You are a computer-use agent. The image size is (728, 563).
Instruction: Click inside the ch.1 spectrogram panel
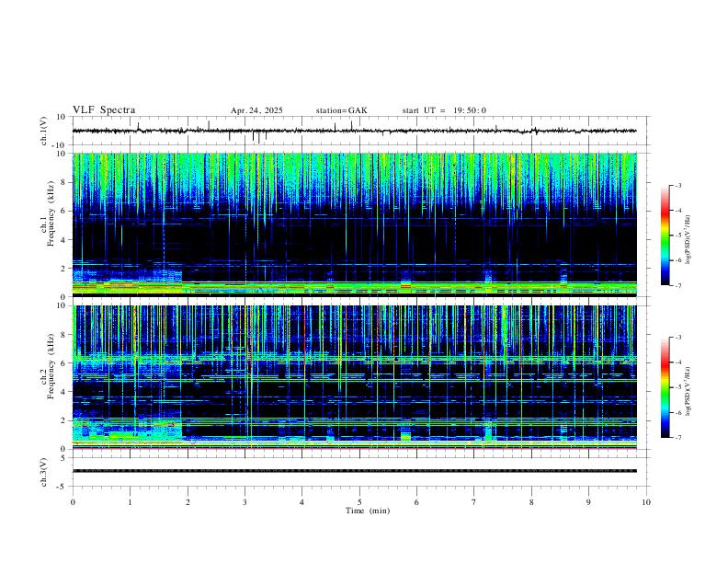pos(354,224)
